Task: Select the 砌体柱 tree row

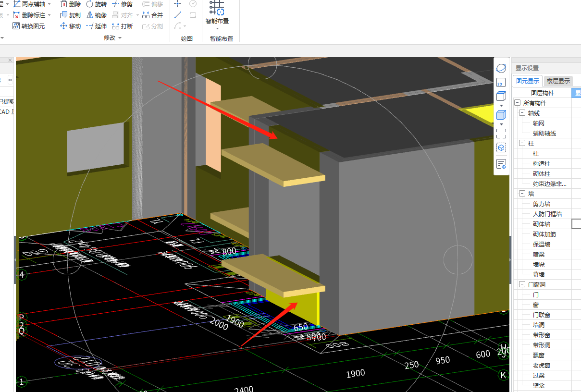Action: (542, 173)
